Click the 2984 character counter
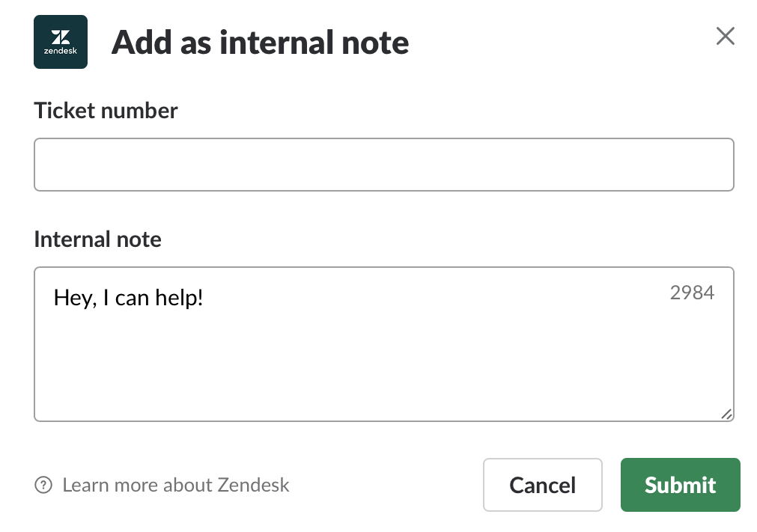The width and height of the screenshot is (757, 532). click(692, 293)
